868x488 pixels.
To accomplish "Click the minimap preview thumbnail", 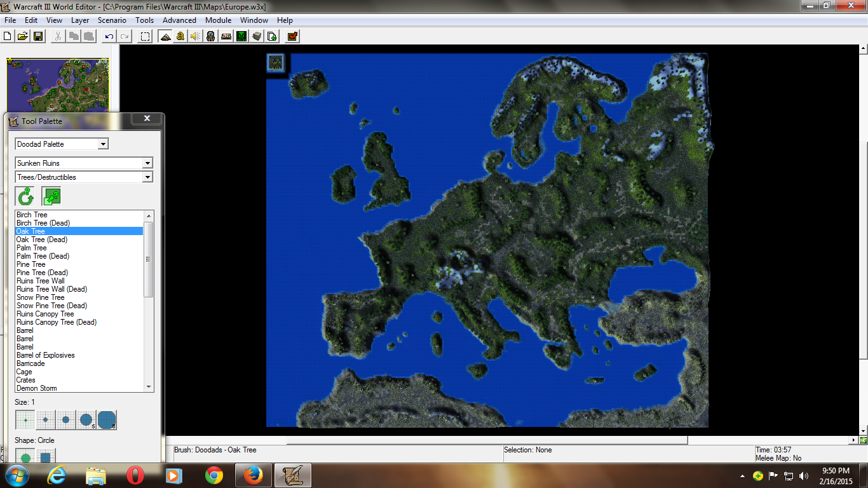I will [58, 86].
